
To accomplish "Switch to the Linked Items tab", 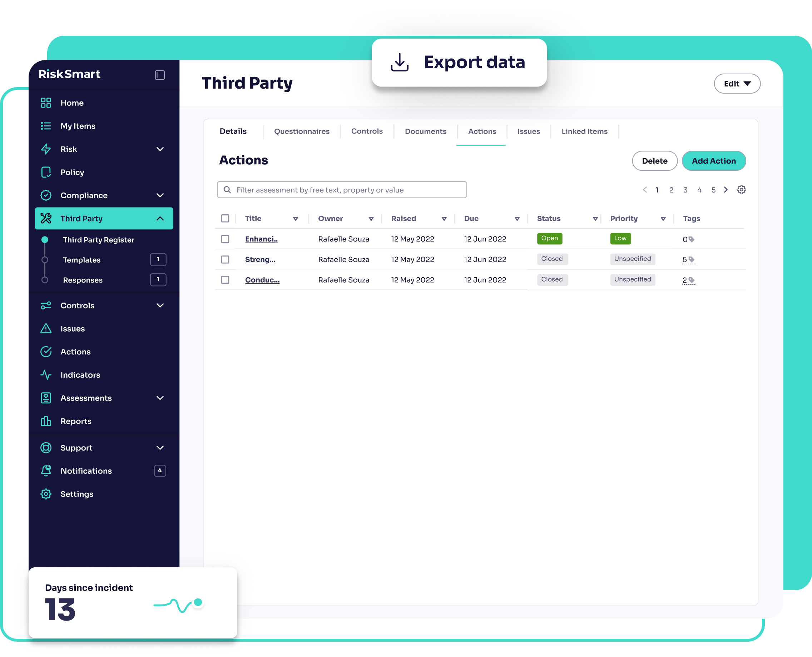I will point(584,131).
